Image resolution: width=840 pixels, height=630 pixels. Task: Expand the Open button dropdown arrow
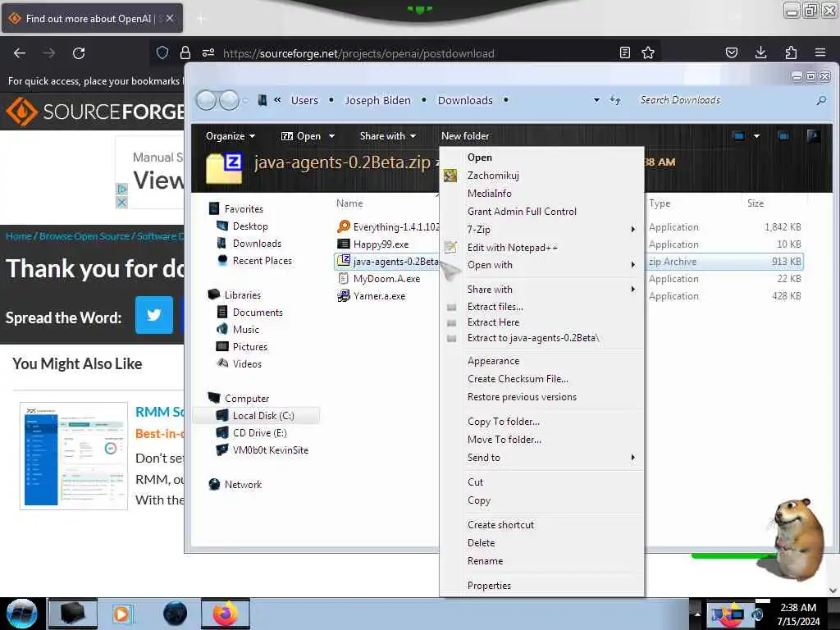click(x=332, y=136)
